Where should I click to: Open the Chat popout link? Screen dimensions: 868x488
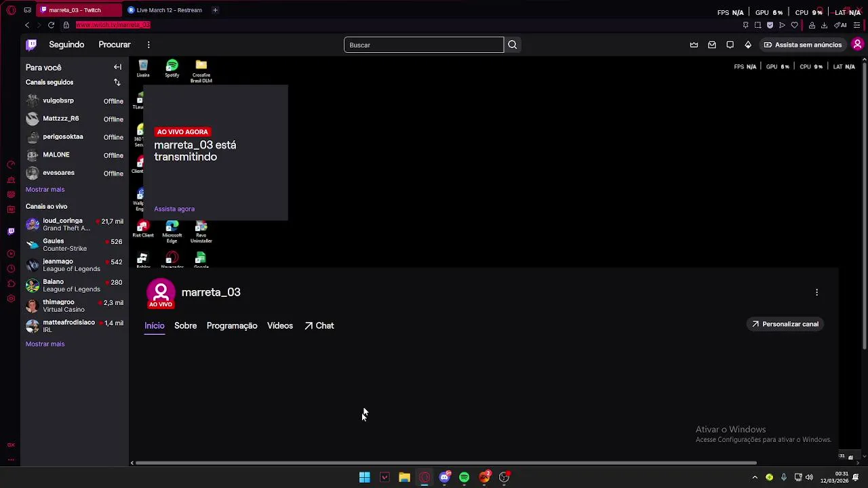coord(319,326)
